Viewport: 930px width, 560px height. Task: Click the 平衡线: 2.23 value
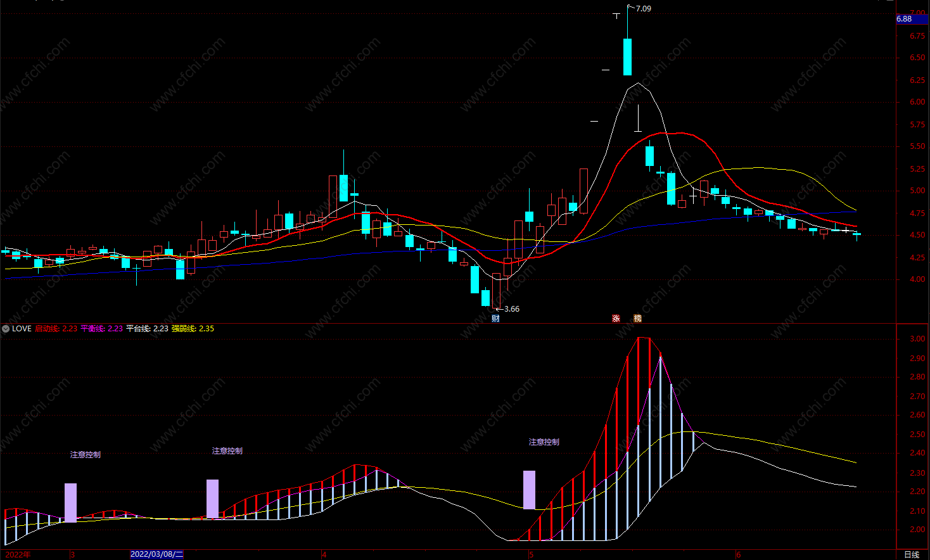point(101,329)
